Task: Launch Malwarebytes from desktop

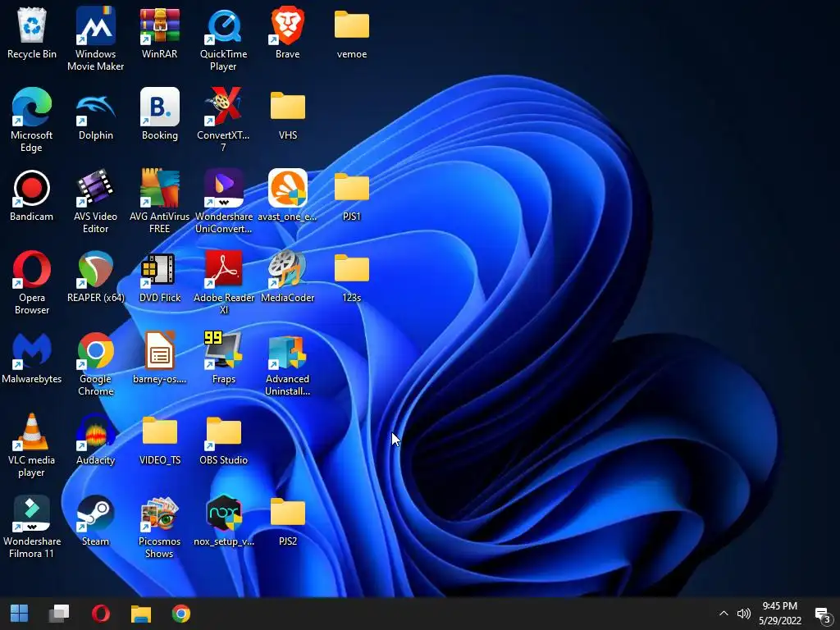Action: click(x=32, y=359)
